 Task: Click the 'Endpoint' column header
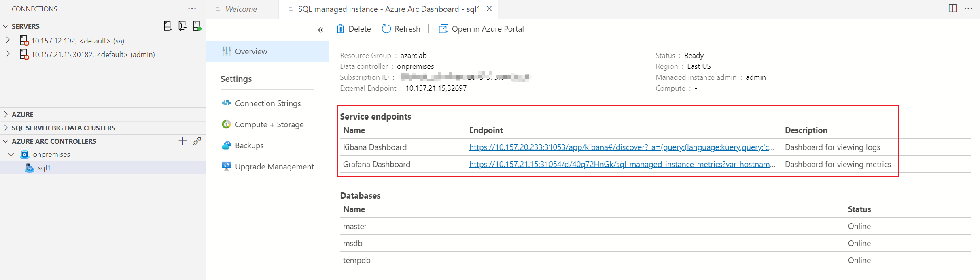pyautogui.click(x=486, y=130)
